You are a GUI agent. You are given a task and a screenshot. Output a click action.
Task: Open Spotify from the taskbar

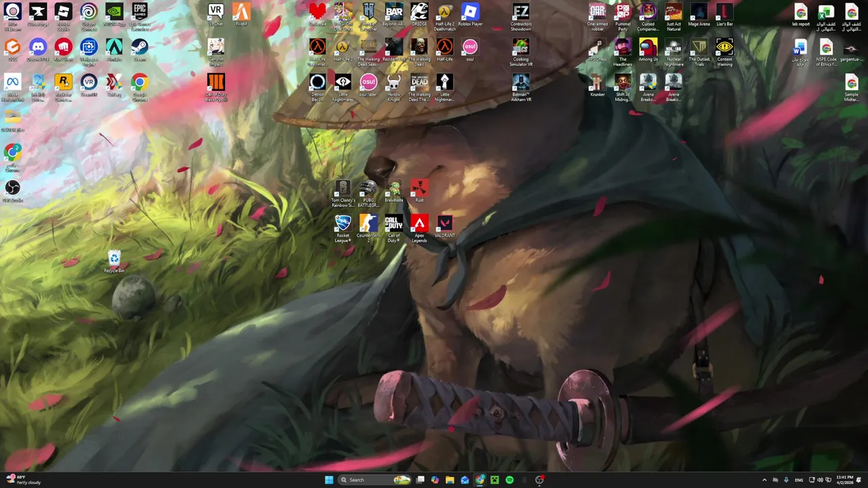click(509, 480)
